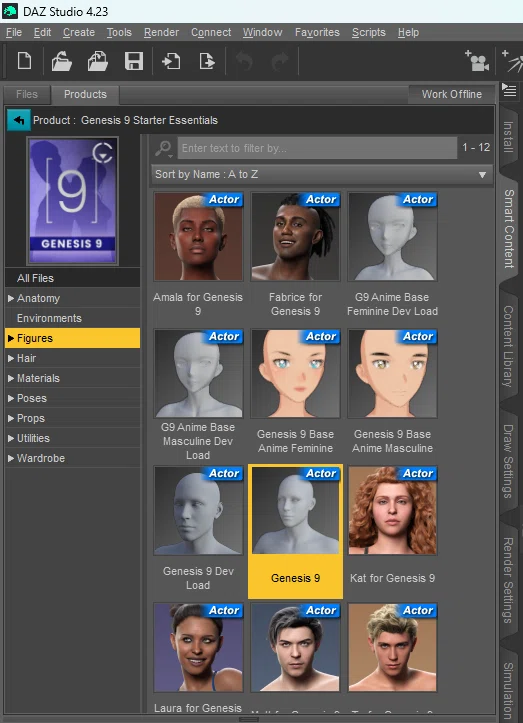Open the Sort by Name dropdown
Image resolution: width=523 pixels, height=723 pixels.
pyautogui.click(x=322, y=174)
